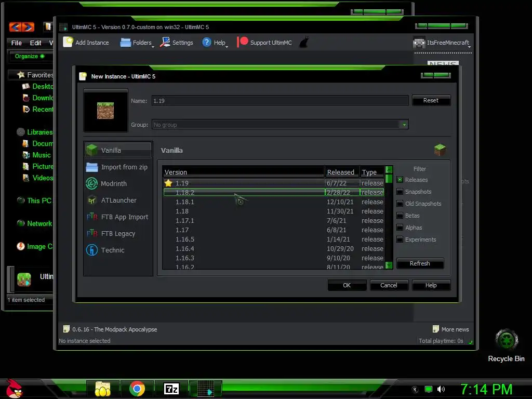Select version 1.18.2 row

[273, 192]
